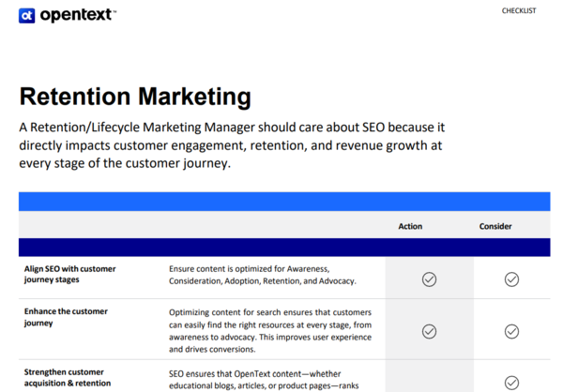563x392 pixels.
Task: Toggle Consider checkmark for Align SEO row
Action: pyautogui.click(x=511, y=279)
